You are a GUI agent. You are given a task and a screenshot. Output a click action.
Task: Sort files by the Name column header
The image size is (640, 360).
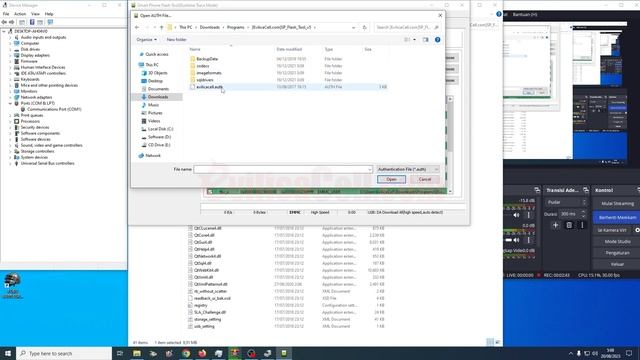(x=195, y=49)
